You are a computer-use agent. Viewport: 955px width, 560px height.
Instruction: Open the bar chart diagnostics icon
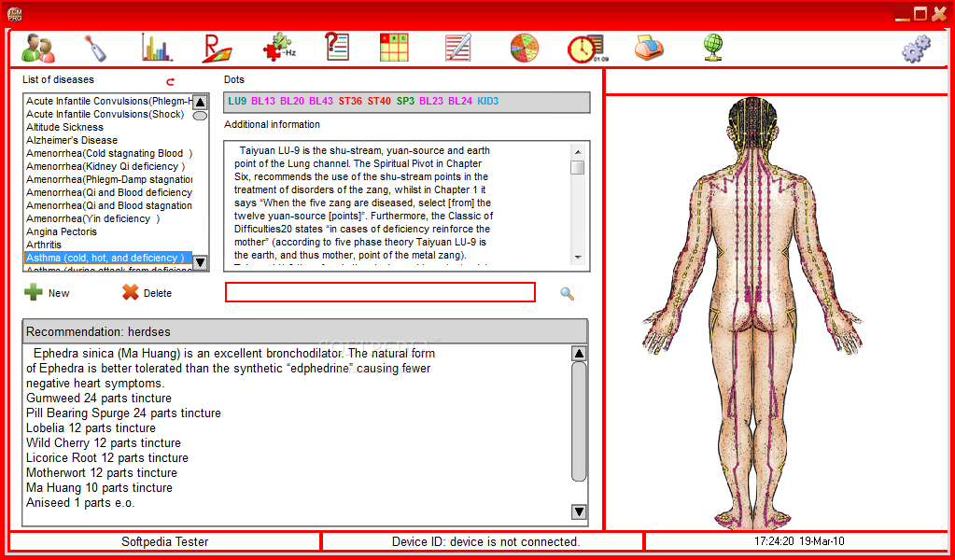pos(157,48)
